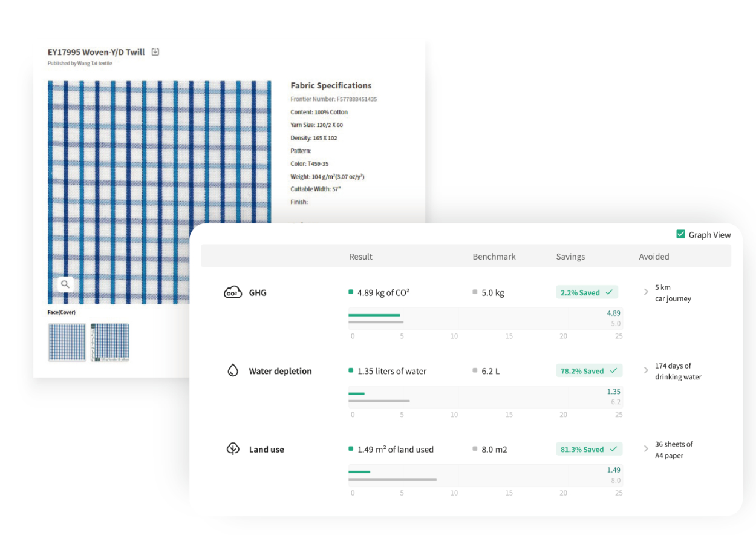Click checkmark in 81.3% Saved badge
Viewport: 756px width, 535px height.
pyautogui.click(x=613, y=449)
